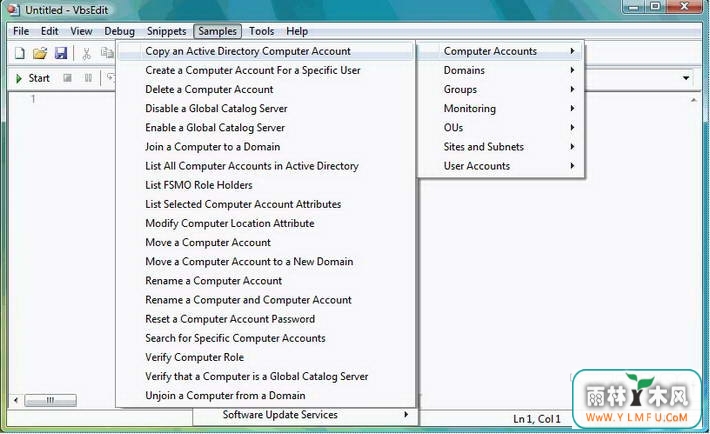Open the Samples menu
The width and height of the screenshot is (710, 434).
217,31
